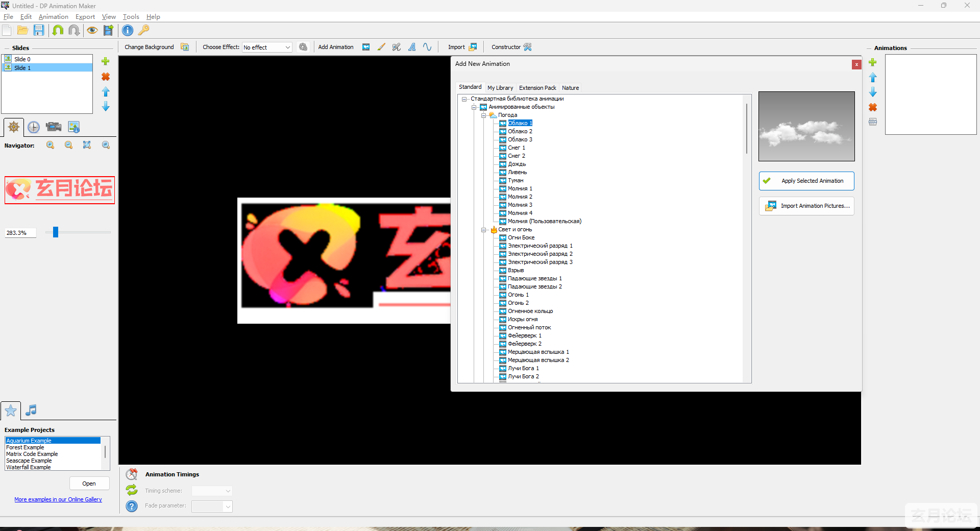Screen dimensions: 980x531
Task: Delete animation with orange X in Animations panel
Action: point(873,107)
